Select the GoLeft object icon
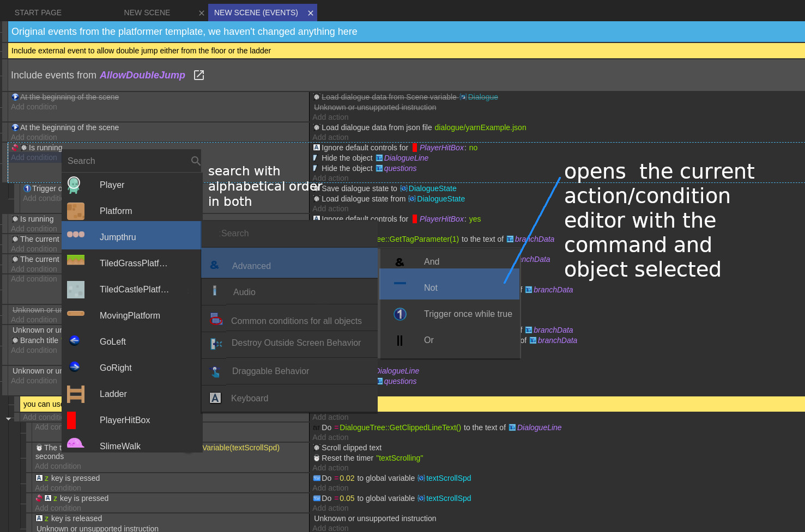The image size is (805, 532). click(x=76, y=341)
